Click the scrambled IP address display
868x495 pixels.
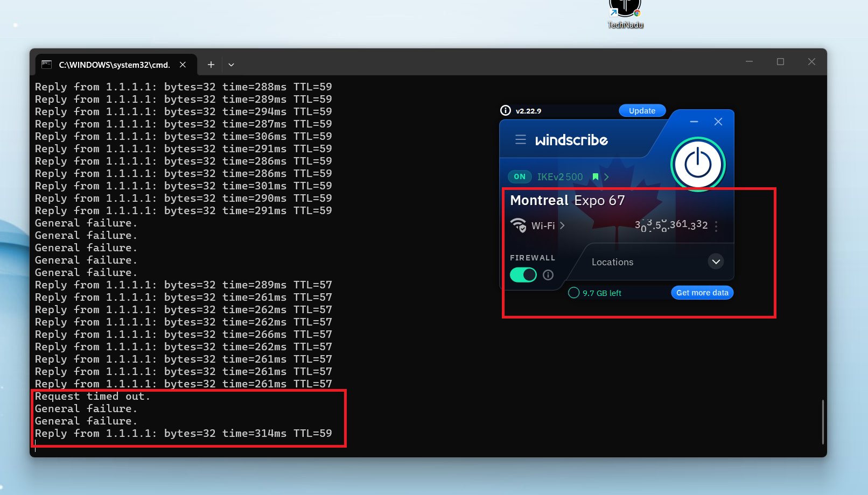(671, 225)
